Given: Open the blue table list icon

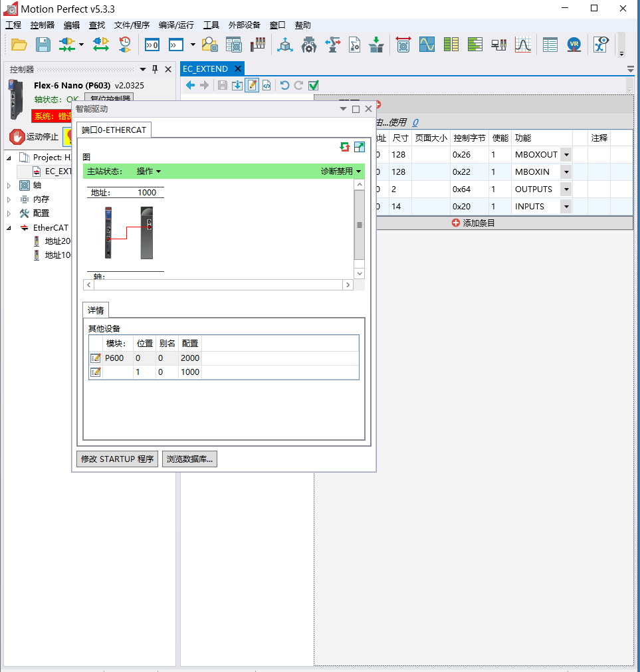Looking at the screenshot, I should 550,45.
